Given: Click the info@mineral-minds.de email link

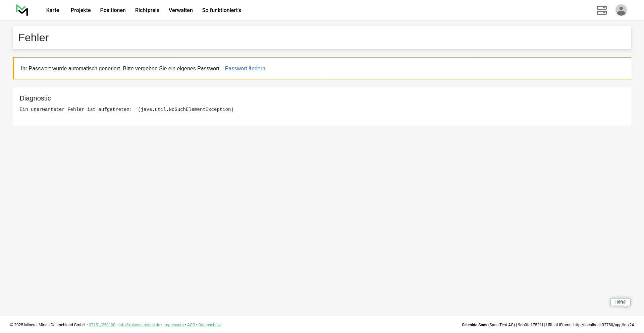Looking at the screenshot, I should (139, 325).
